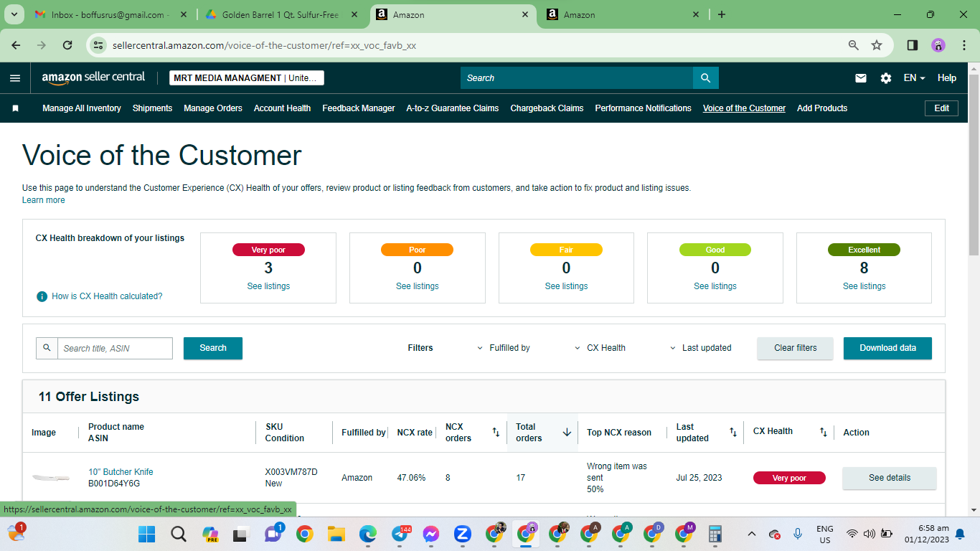
Task: Open Chargeback Claims
Action: [x=547, y=108]
